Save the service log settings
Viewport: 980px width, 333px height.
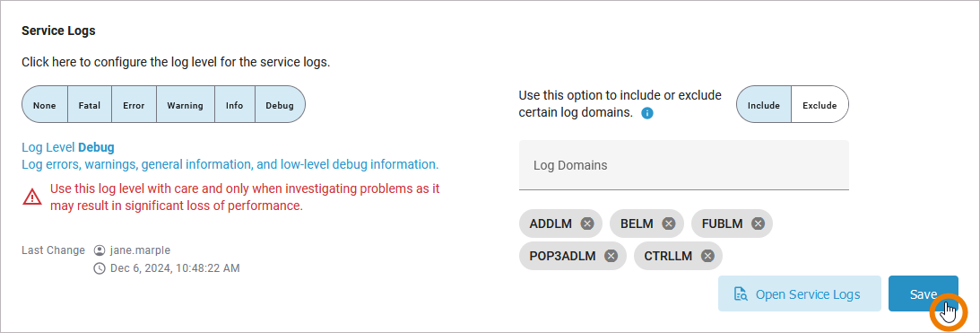click(x=924, y=294)
